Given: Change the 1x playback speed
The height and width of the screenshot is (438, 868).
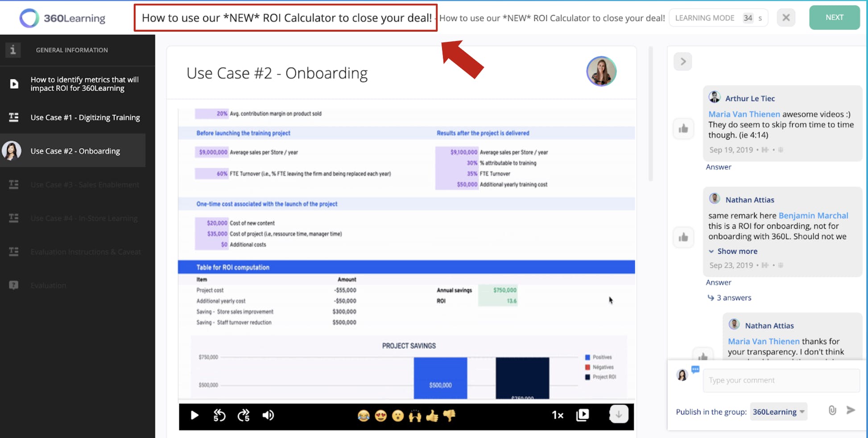Looking at the screenshot, I should coord(558,416).
